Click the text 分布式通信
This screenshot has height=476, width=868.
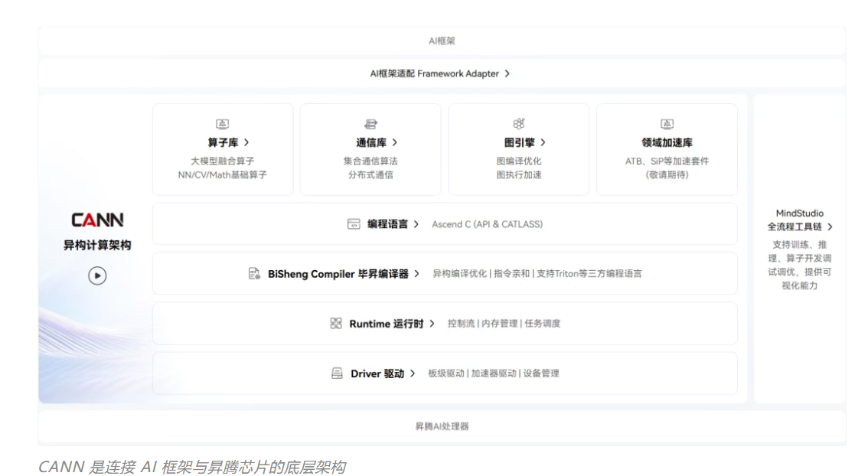coord(370,175)
